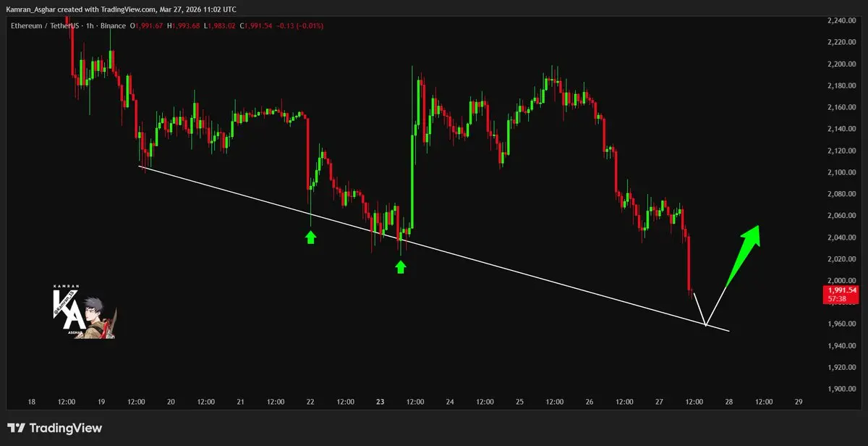Click date 21 on the time axis
Image resolution: width=868 pixels, height=446 pixels.
point(240,402)
